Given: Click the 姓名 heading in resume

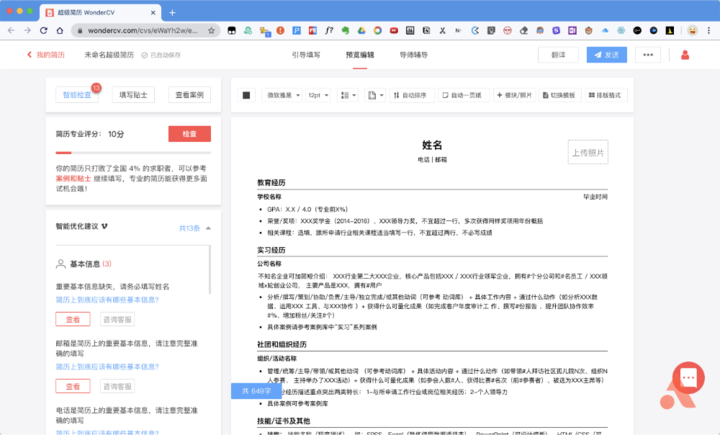Looking at the screenshot, I should click(x=432, y=145).
